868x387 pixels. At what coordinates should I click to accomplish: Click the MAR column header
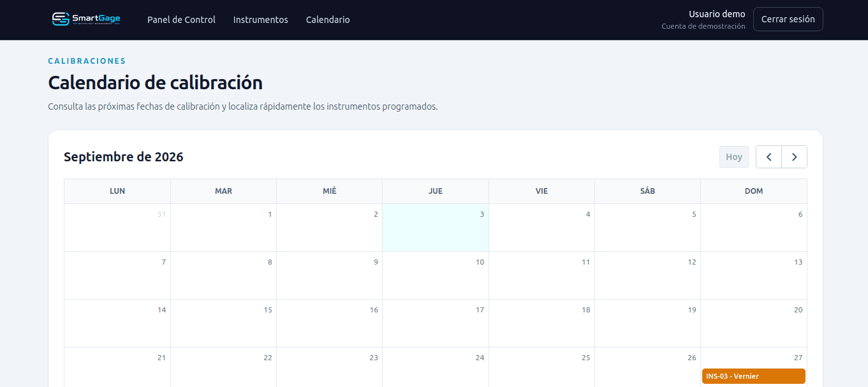click(x=223, y=191)
